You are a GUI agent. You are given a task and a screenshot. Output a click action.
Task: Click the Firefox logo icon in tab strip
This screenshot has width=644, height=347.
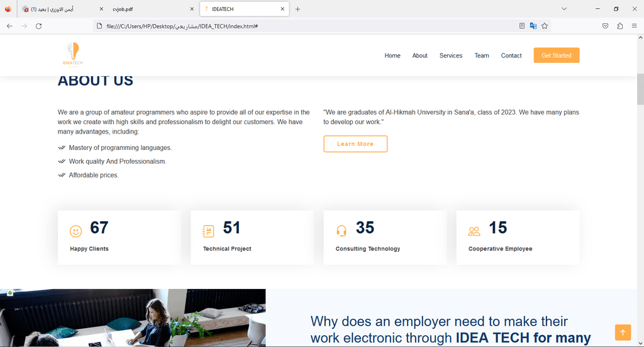8,9
